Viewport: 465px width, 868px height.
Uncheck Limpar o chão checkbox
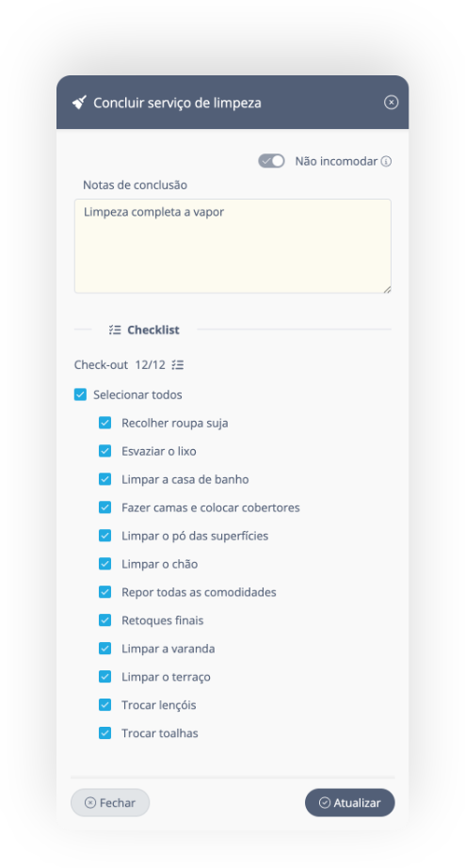104,564
